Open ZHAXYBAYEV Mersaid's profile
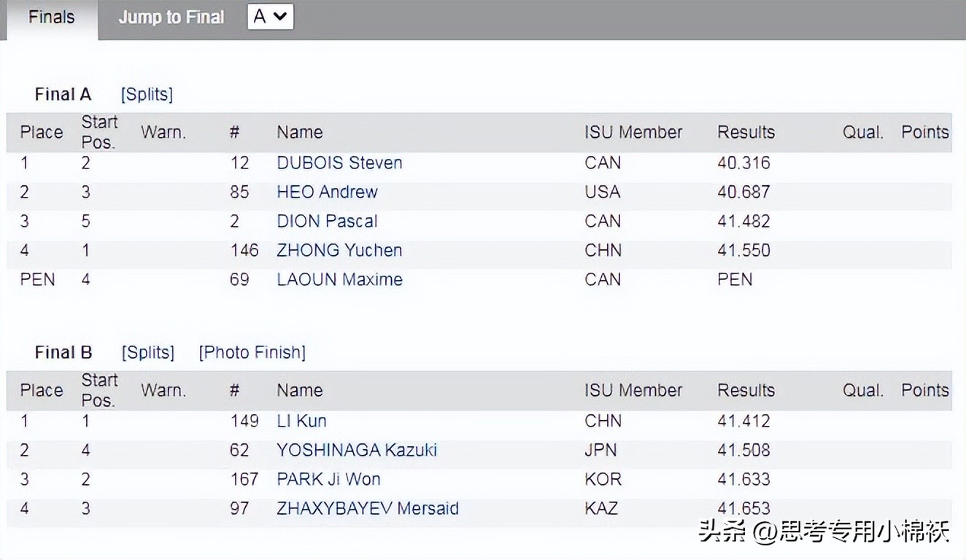This screenshot has height=560, width=966. coord(368,508)
